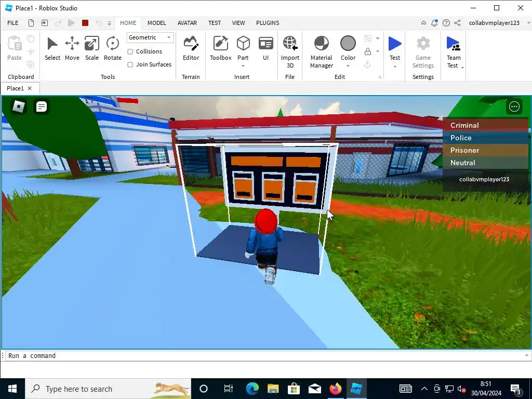532x399 pixels.
Task: Open the Geometric mode dropdown
Action: tap(150, 37)
